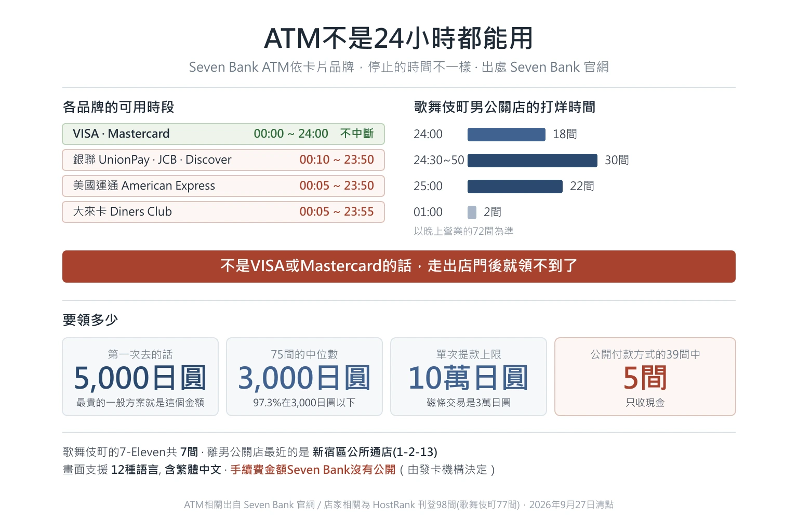Select the "大來卡 Diners Club" label
Screen dimensions: 798x532
point(122,211)
